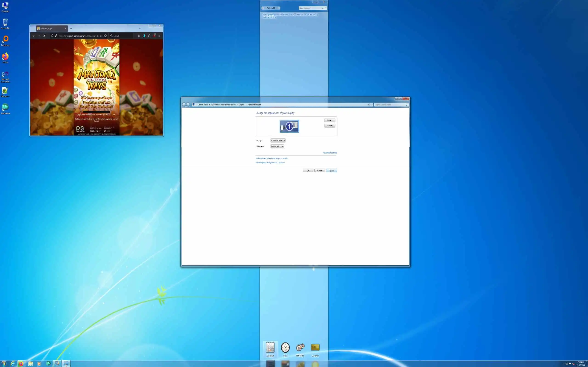Focus the Search gadgets input field
Viewport: 588px width, 367px height.
click(x=310, y=8)
